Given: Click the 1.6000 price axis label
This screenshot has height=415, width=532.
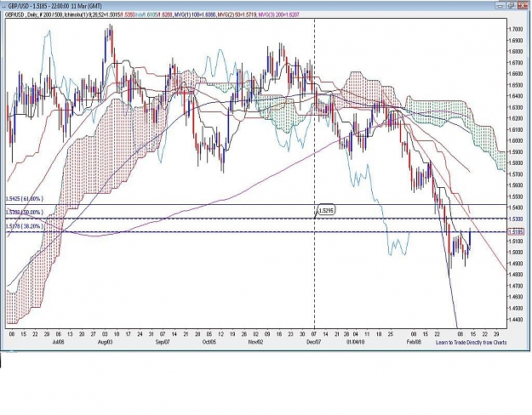Looking at the screenshot, I should (516, 140).
